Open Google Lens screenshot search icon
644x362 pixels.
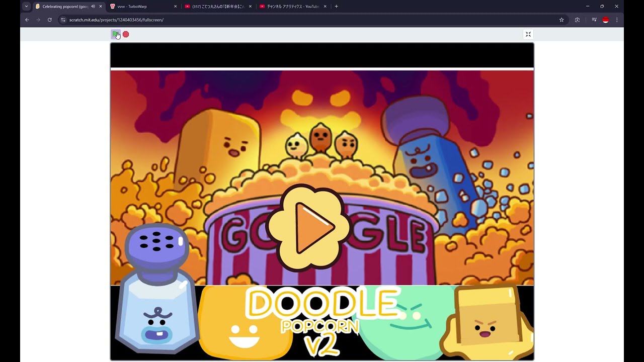(577, 20)
